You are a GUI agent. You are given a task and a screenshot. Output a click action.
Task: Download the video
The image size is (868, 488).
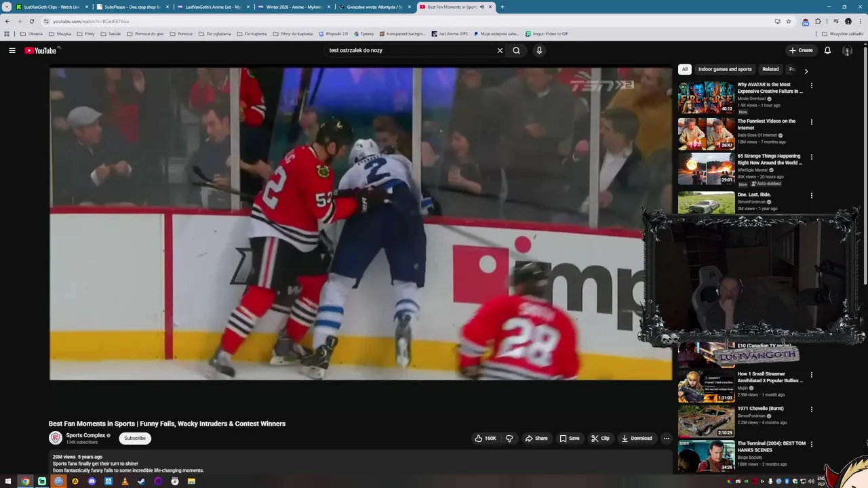(x=637, y=439)
